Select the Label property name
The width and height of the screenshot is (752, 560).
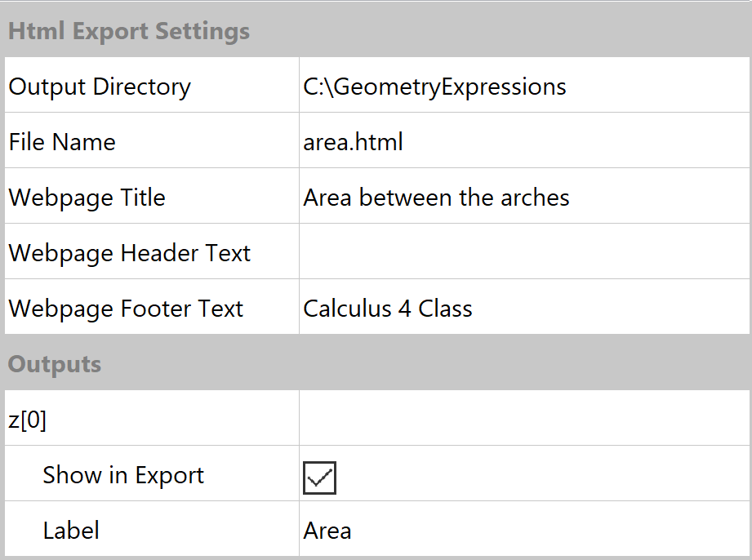pos(71,531)
